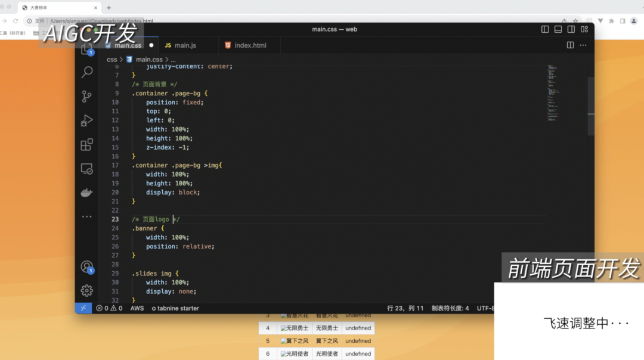Change file encoding UTF-8

485,308
